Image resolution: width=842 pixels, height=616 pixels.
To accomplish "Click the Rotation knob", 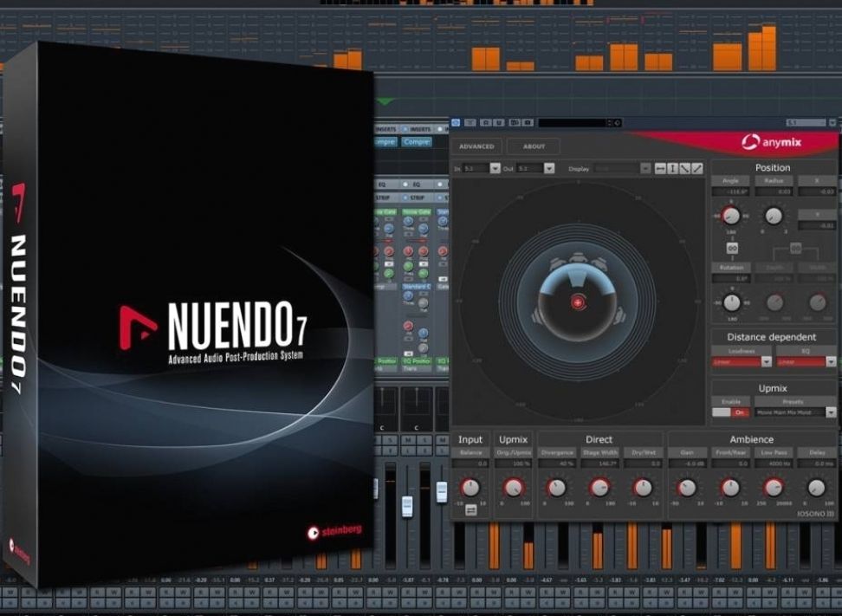I will pos(731,302).
